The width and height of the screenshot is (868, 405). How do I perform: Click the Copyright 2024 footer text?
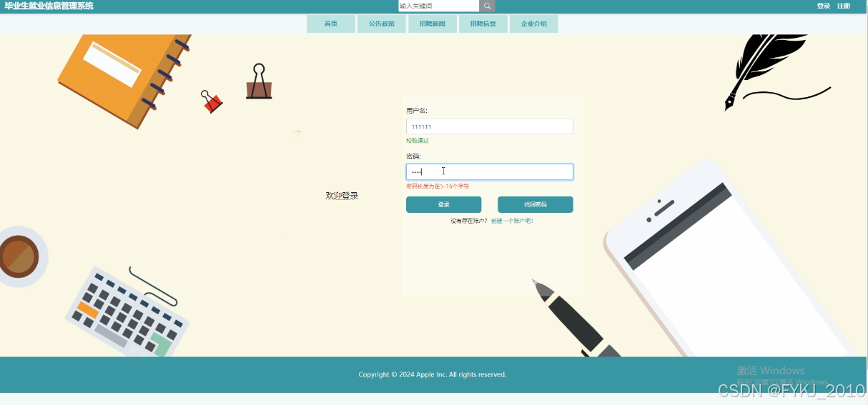click(433, 374)
